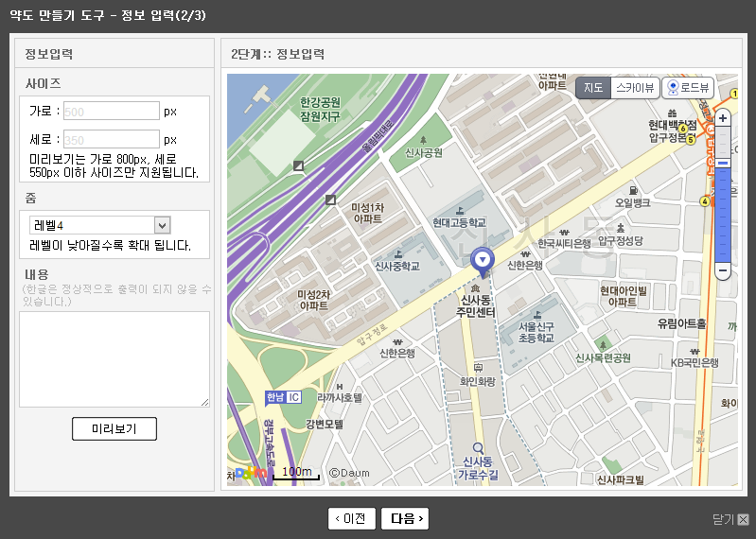Select the 지도 map view mode
756x539 pixels.
click(x=593, y=88)
